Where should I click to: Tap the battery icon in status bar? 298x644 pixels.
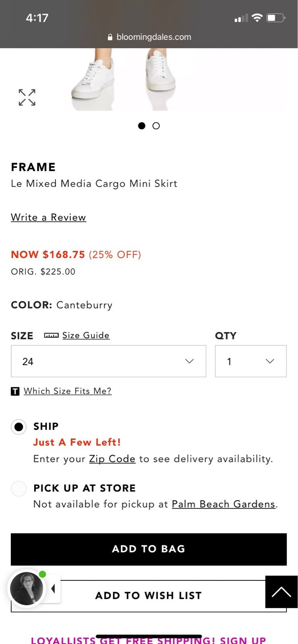click(x=276, y=18)
